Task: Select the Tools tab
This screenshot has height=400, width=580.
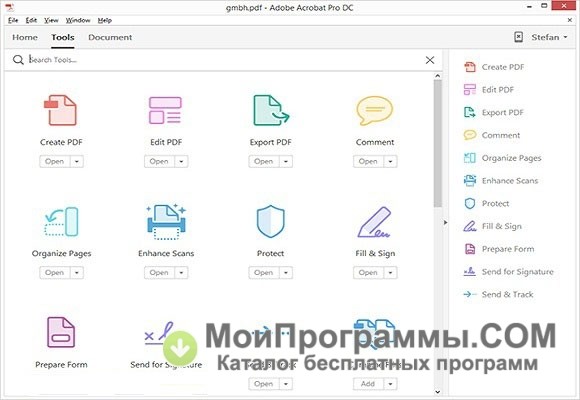Action: coord(63,37)
